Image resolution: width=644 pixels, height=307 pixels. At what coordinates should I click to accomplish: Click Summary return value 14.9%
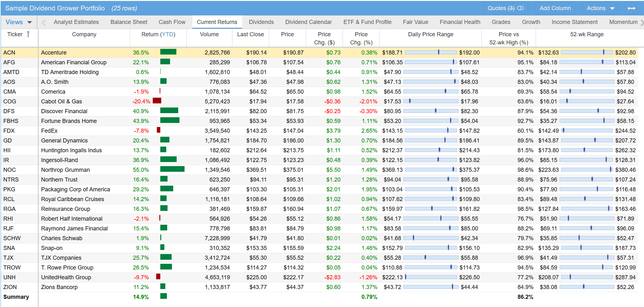pos(141,297)
